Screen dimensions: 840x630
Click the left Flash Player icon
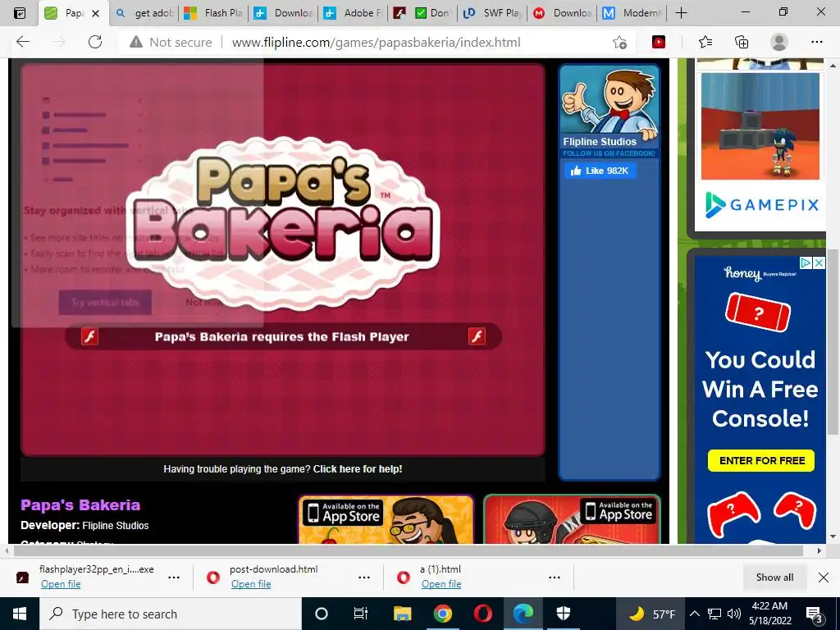tap(89, 336)
